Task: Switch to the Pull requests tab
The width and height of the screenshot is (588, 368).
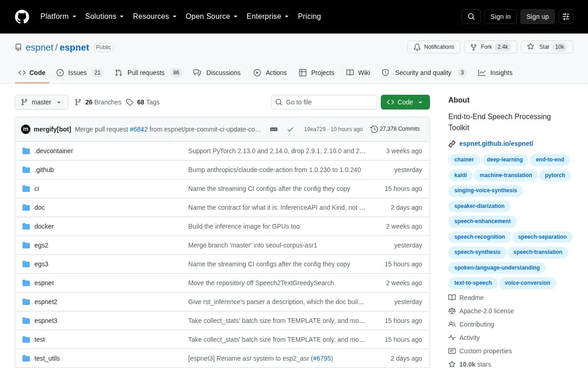Action: (148, 73)
